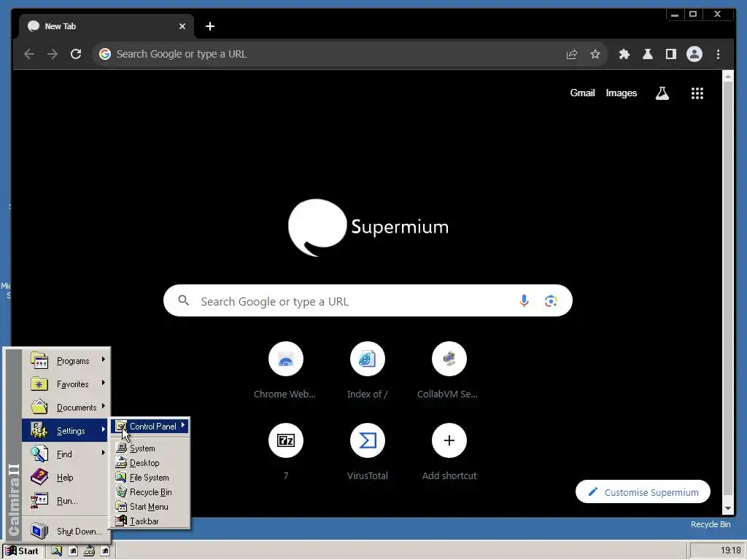Open the Index of / shortcut
This screenshot has width=747, height=560.
click(368, 370)
